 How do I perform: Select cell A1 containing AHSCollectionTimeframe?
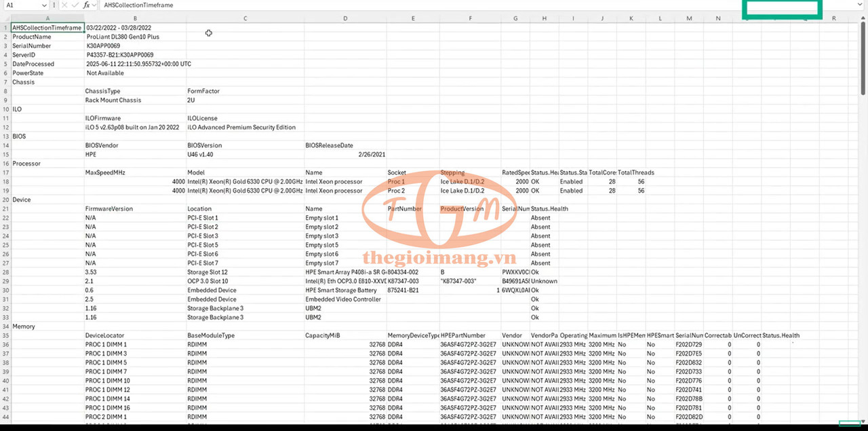(47, 28)
